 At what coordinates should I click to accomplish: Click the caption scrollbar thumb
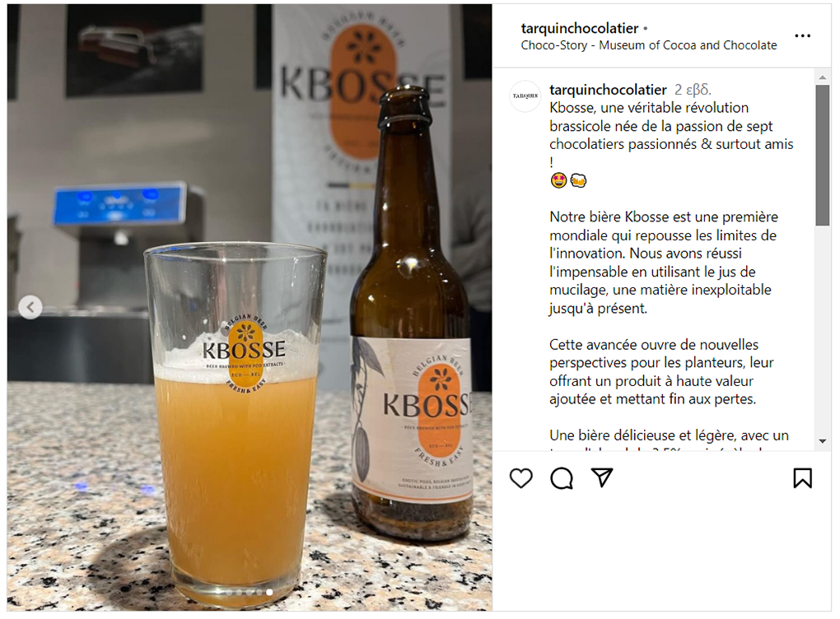(x=823, y=156)
